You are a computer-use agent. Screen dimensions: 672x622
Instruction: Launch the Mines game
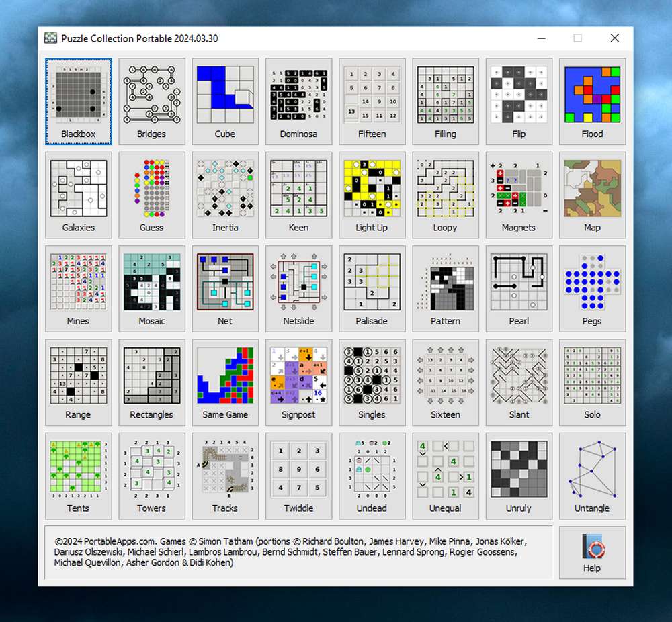pos(79,289)
